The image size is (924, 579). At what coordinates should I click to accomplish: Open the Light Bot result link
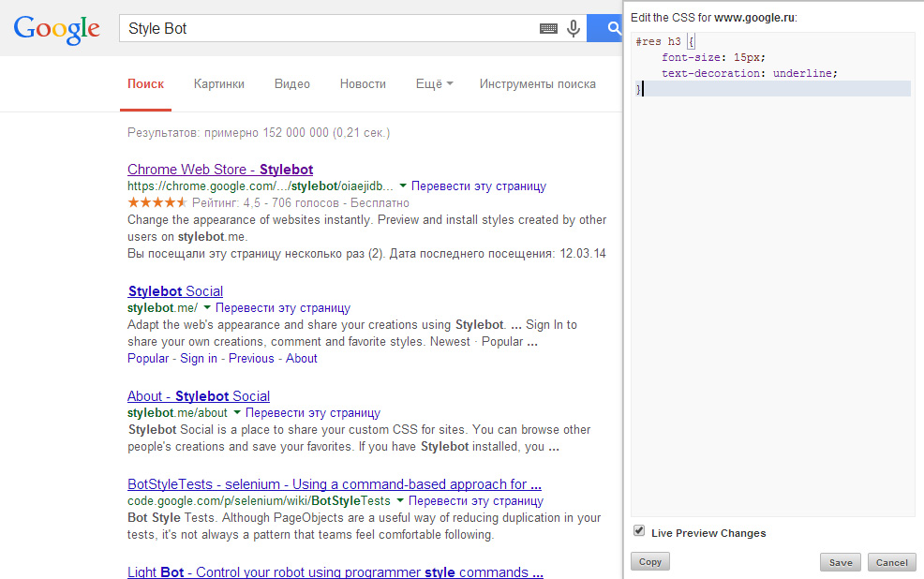tap(335, 572)
